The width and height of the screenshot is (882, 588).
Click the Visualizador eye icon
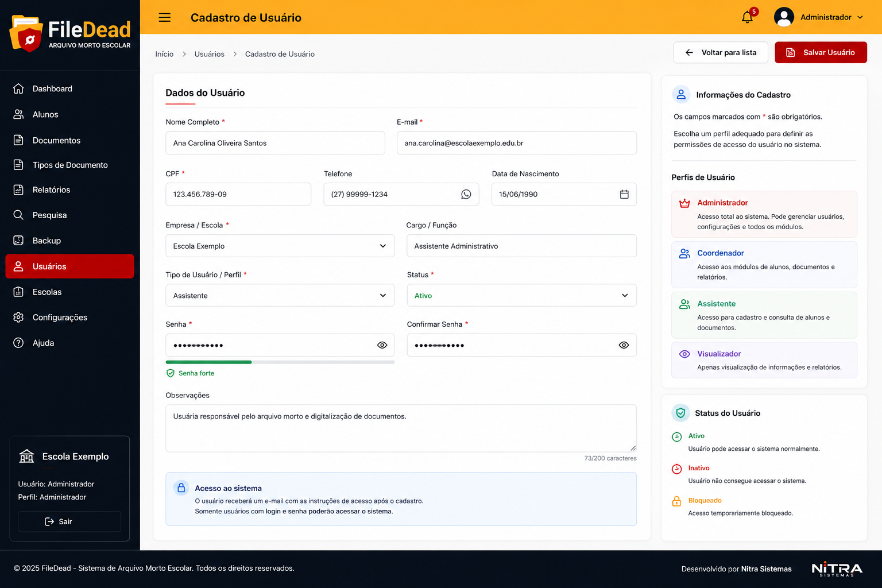point(684,354)
